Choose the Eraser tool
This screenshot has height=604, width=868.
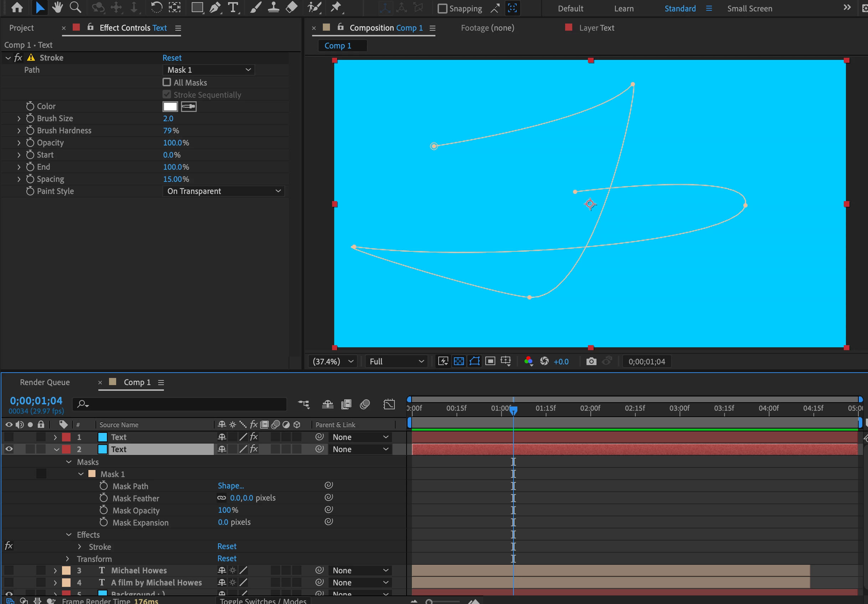pyautogui.click(x=291, y=7)
